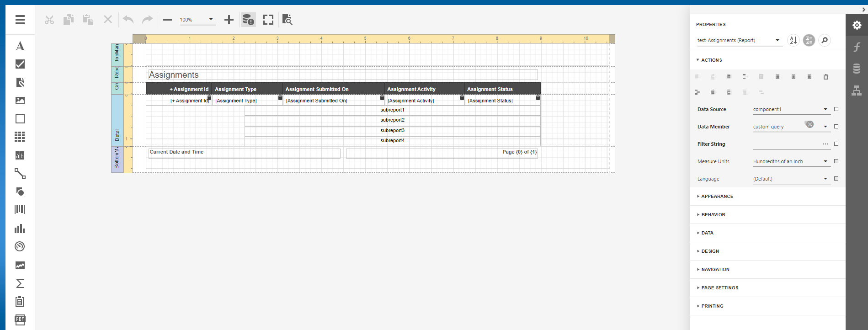
Task: Select the subreport3 element on canvas
Action: pos(392,131)
